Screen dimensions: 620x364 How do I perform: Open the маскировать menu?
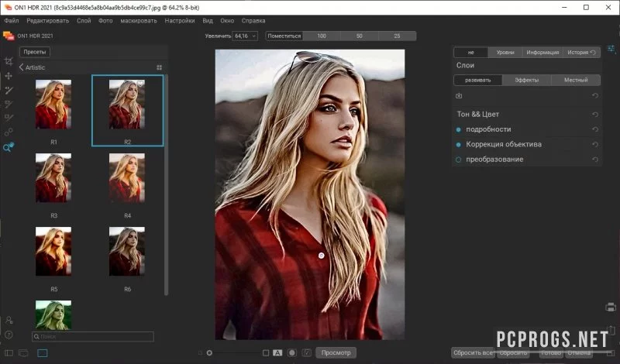[139, 21]
